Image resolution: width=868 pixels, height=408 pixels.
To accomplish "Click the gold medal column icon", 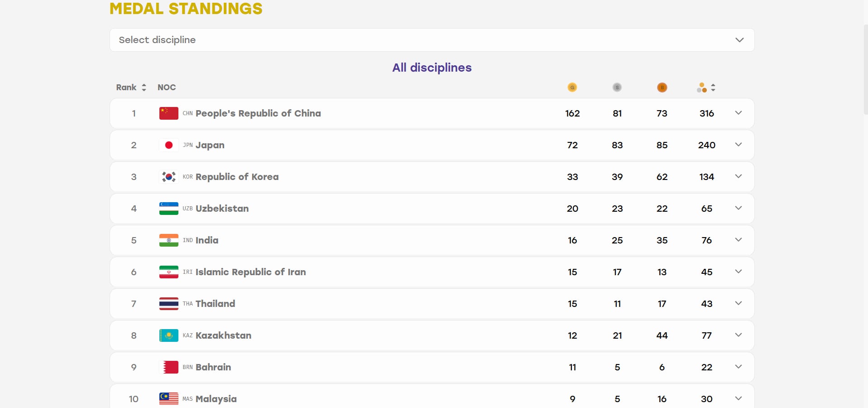I will tap(572, 87).
